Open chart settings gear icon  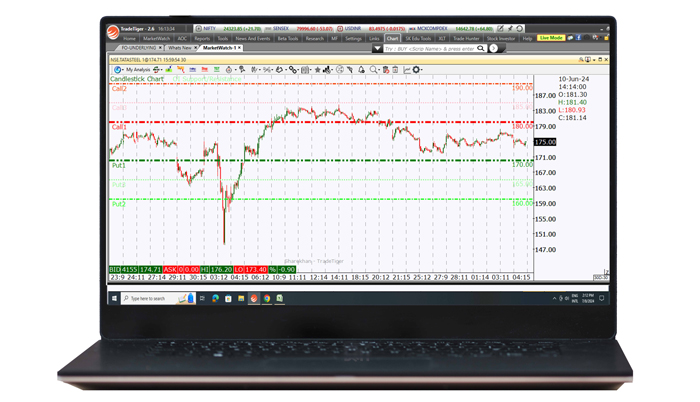(x=416, y=70)
